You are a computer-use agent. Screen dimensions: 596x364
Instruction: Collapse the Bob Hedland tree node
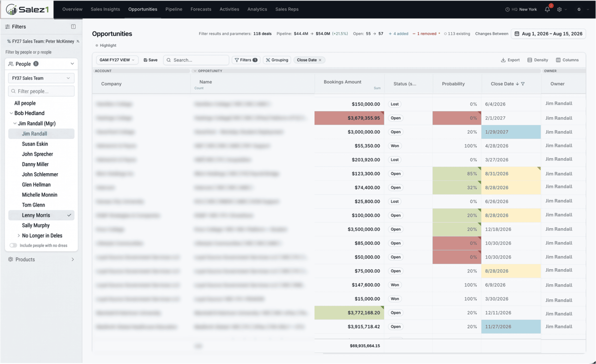[11, 113]
